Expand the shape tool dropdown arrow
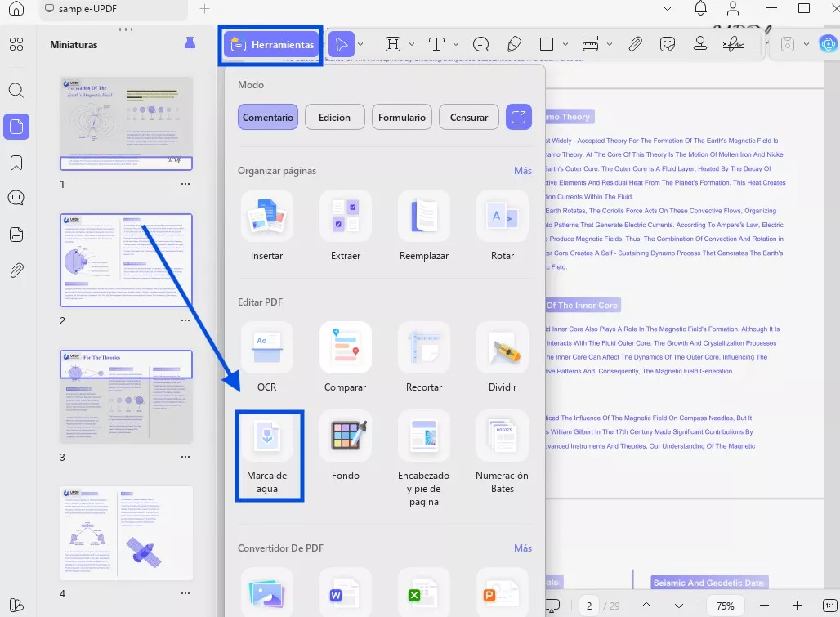 click(565, 44)
